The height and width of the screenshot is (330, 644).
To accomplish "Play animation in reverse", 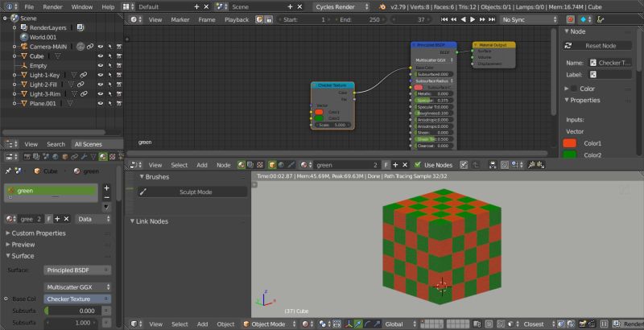I will point(464,19).
